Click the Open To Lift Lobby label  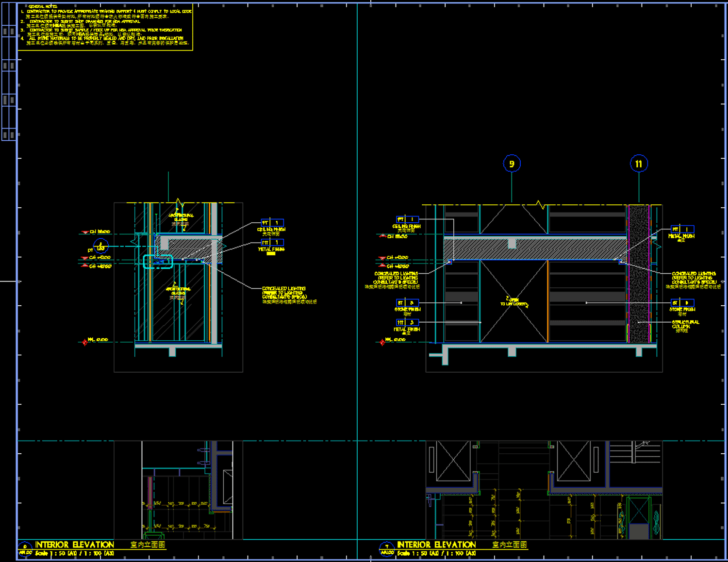[x=513, y=302]
